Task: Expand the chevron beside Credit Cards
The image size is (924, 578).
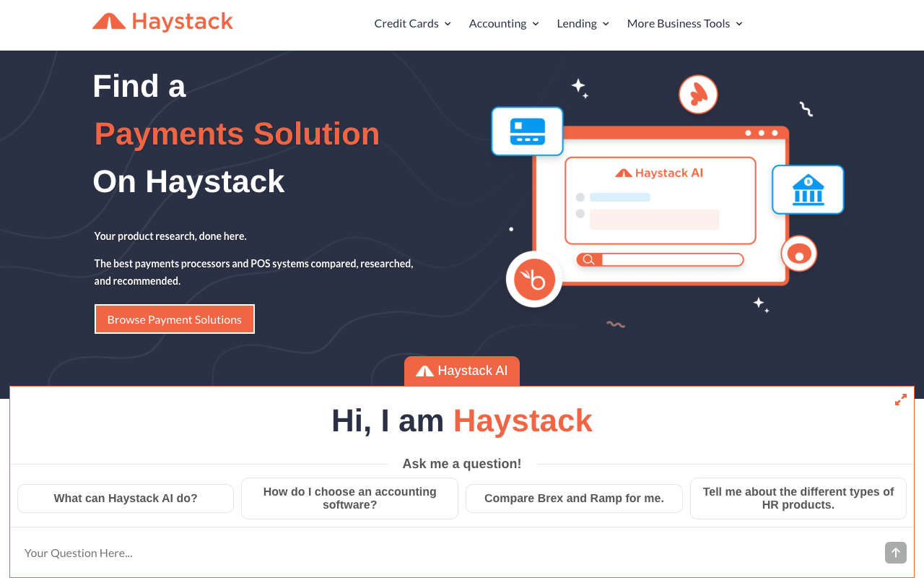Action: [448, 24]
